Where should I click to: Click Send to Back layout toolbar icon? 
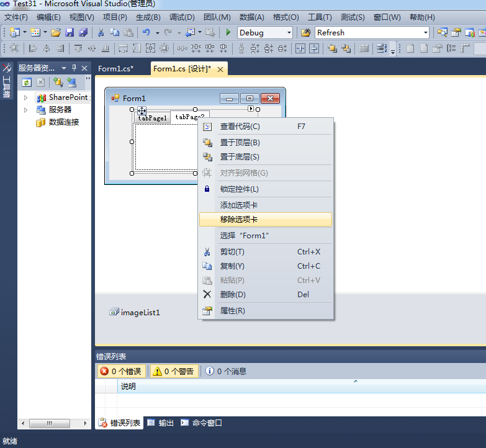click(346, 48)
